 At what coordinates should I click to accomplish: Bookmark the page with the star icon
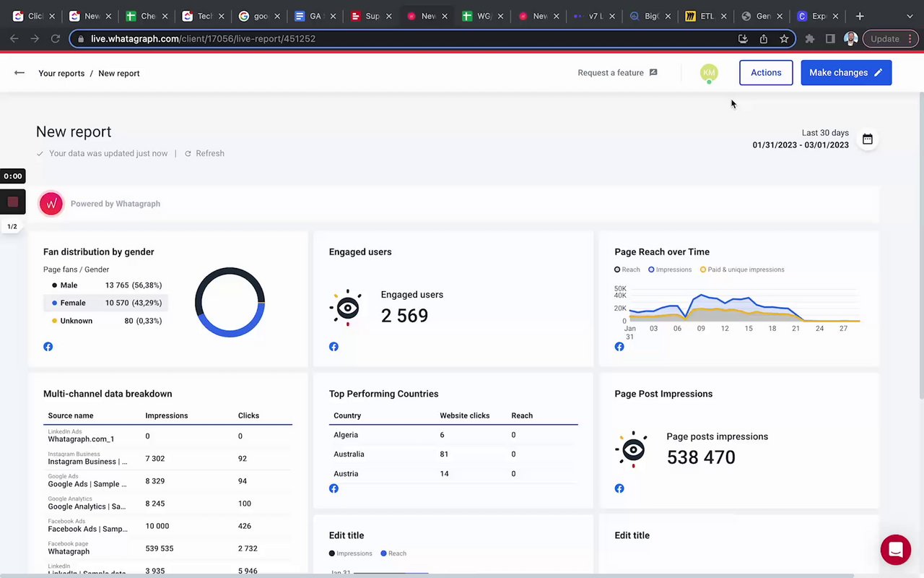pos(784,39)
